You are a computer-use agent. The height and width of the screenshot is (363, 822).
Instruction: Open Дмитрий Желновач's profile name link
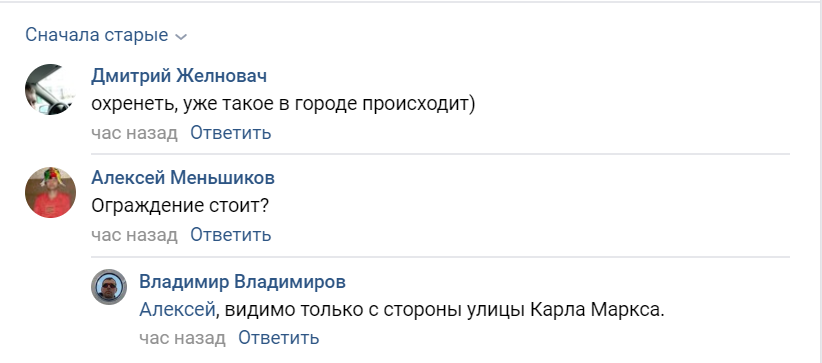tap(179, 76)
